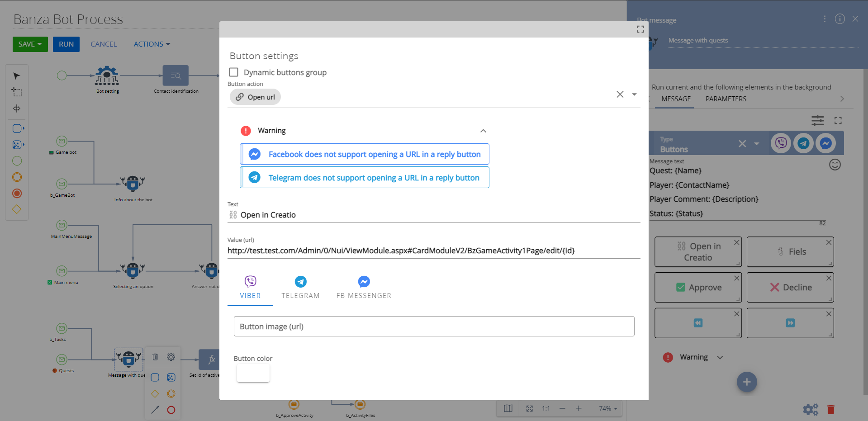This screenshot has width=868, height=421.
Task: Open the Button color swatch
Action: coord(253,373)
